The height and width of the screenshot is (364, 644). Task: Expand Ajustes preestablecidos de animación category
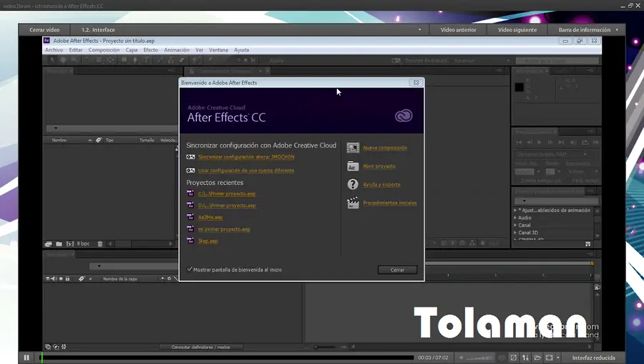pyautogui.click(x=515, y=210)
